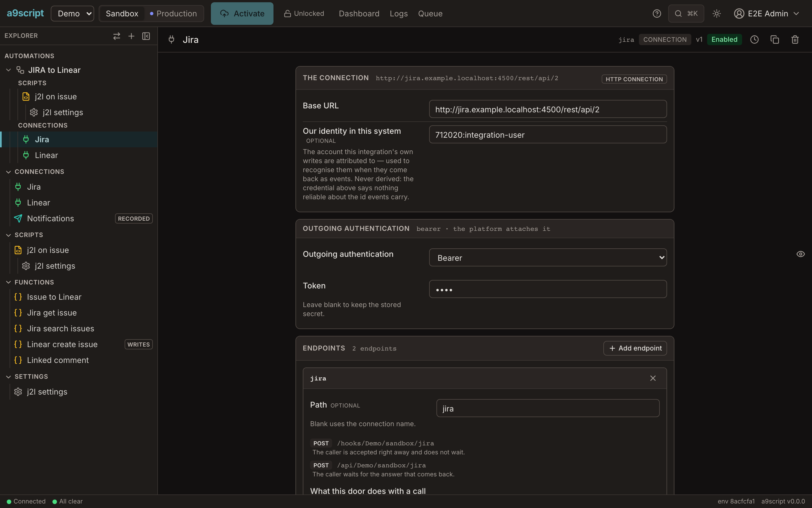The width and height of the screenshot is (812, 508).
Task: Collapse the FUNCTIONS section
Action: click(9, 282)
